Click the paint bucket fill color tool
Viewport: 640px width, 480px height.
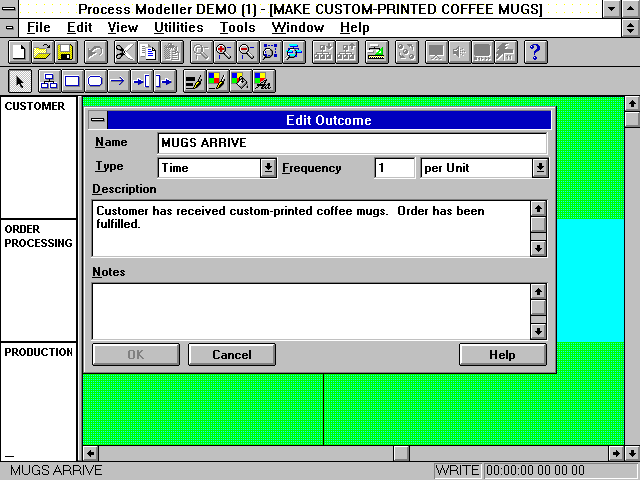pos(240,82)
